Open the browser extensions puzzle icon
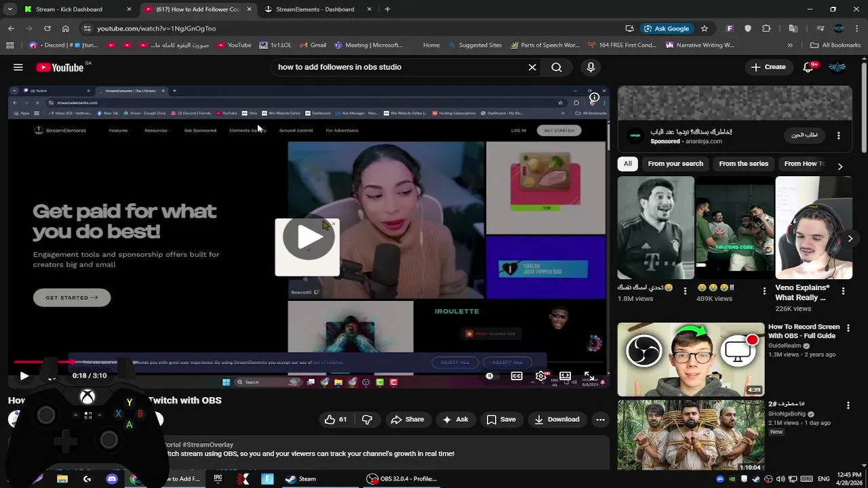 click(x=766, y=28)
